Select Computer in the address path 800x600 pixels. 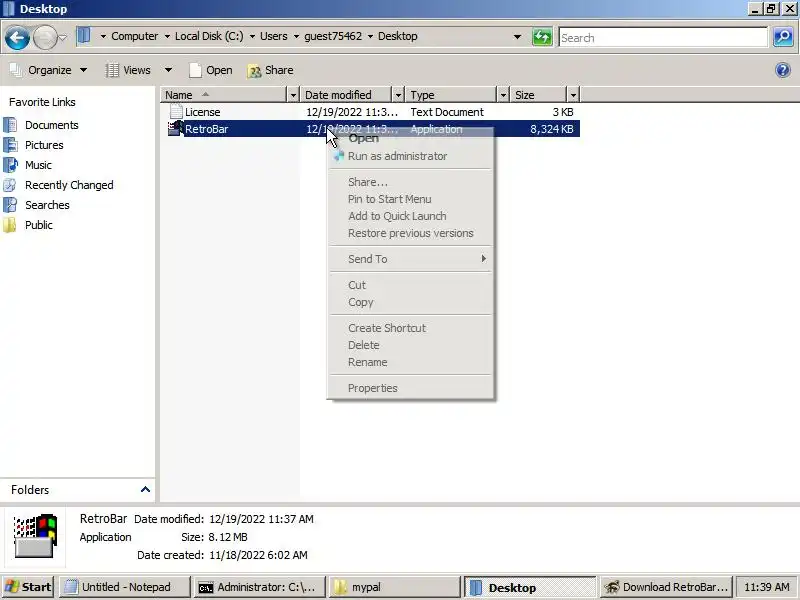[135, 36]
